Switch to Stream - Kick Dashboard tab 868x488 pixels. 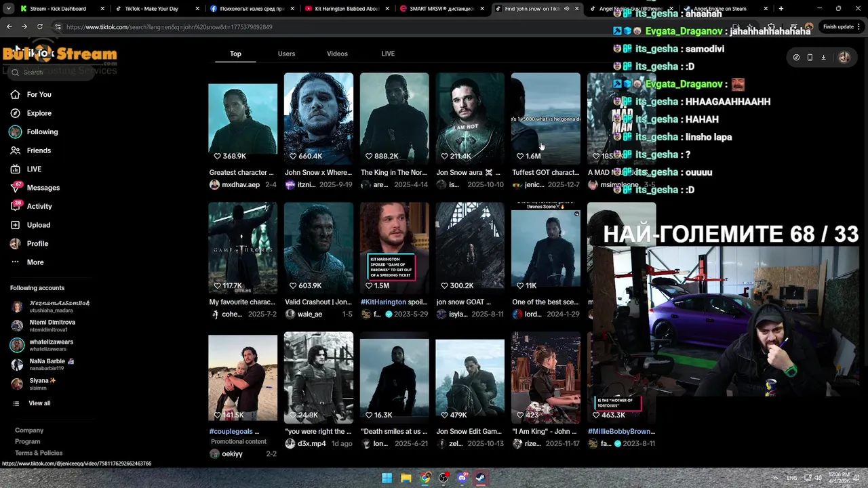point(61,9)
